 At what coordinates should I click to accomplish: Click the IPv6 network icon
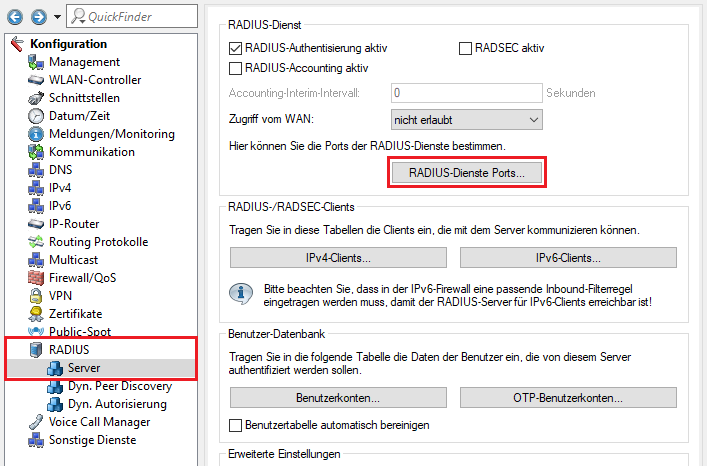(x=36, y=206)
